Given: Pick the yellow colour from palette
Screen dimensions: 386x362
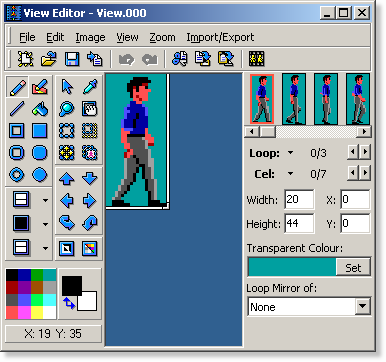Looking at the screenshot, I should 37,313.
